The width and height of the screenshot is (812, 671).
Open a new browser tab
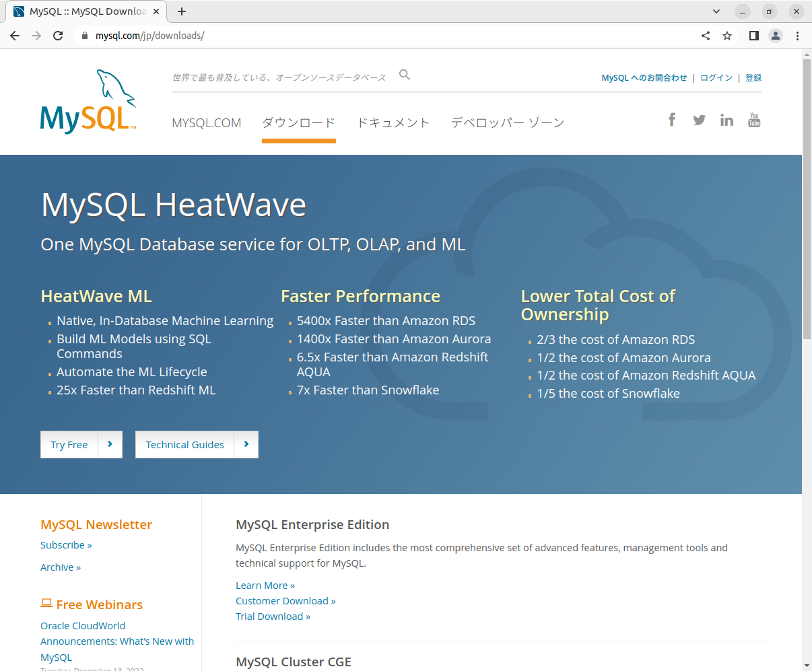(x=182, y=11)
